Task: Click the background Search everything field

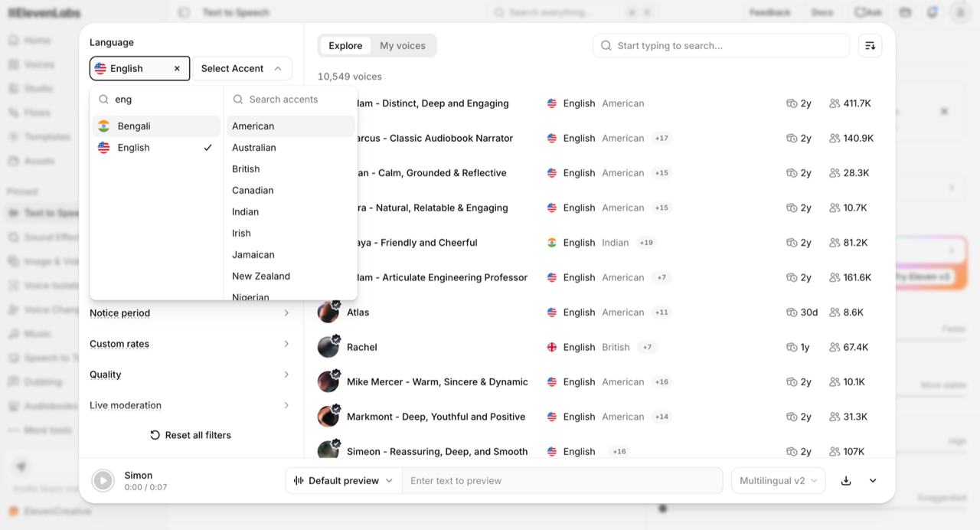Action: coord(574,12)
